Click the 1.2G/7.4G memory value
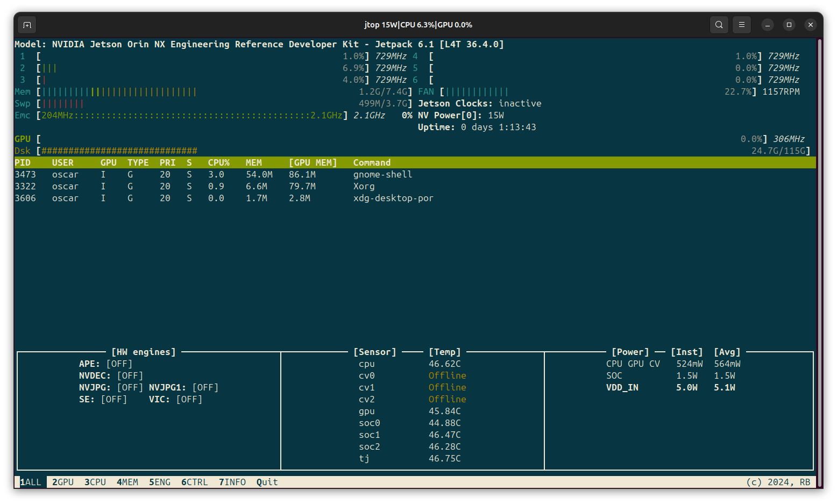 pos(383,91)
